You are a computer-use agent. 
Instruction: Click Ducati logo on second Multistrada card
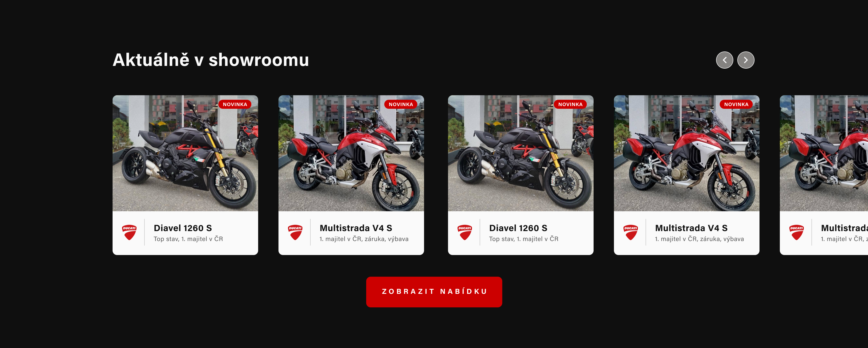[x=630, y=232]
